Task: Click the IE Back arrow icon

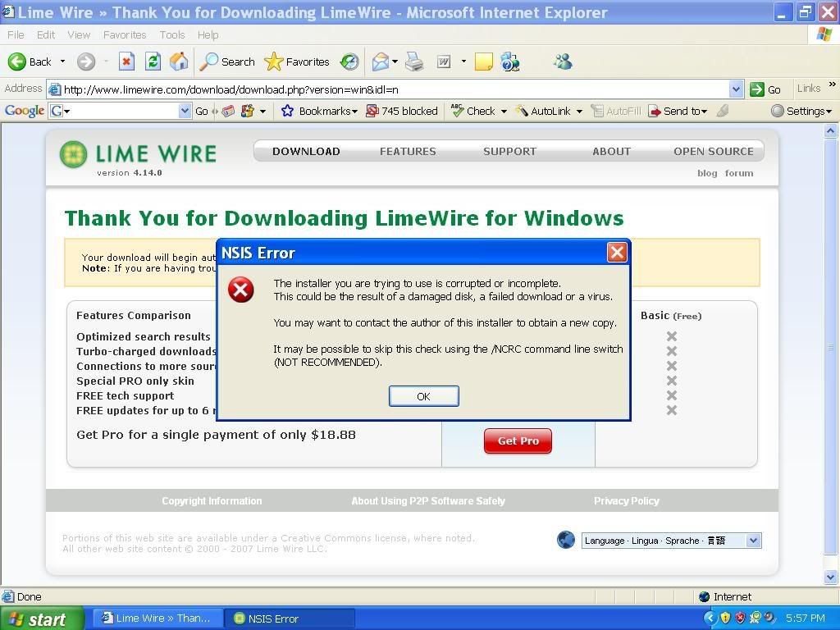Action: (x=16, y=62)
